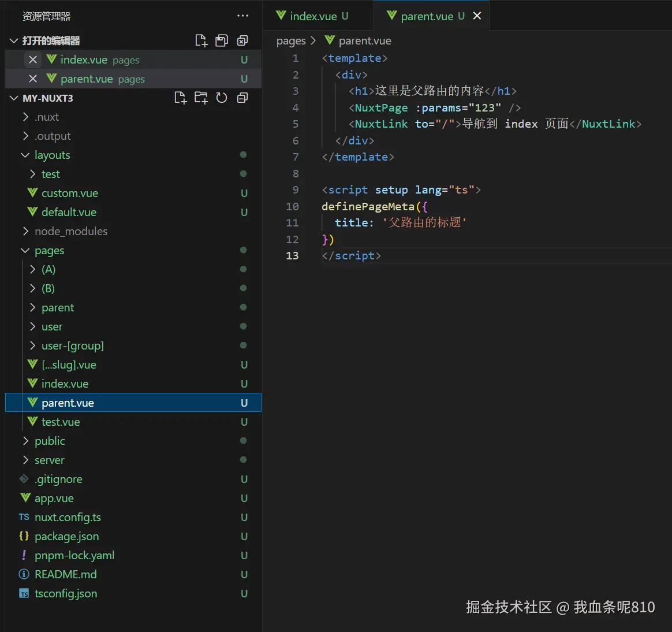
Task: Close all editors icon in open editors header
Action: coord(242,40)
